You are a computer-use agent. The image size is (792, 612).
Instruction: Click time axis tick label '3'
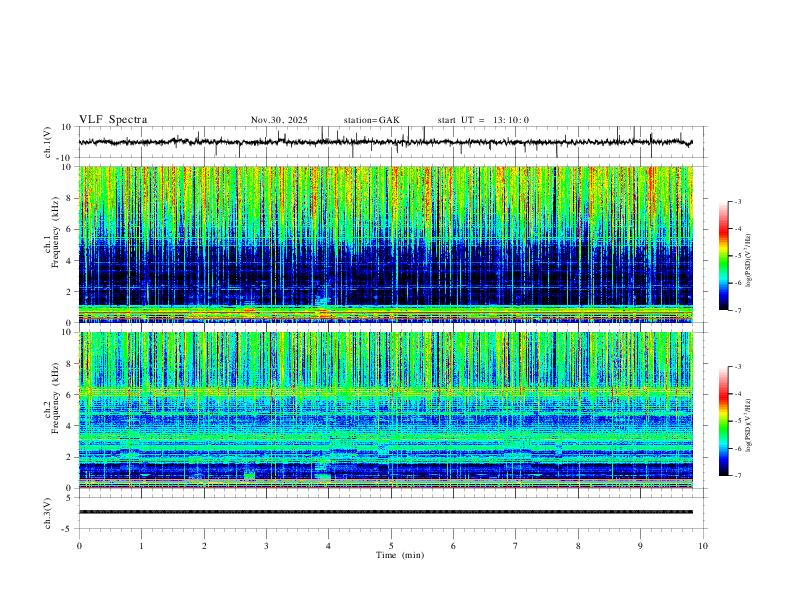click(x=266, y=546)
